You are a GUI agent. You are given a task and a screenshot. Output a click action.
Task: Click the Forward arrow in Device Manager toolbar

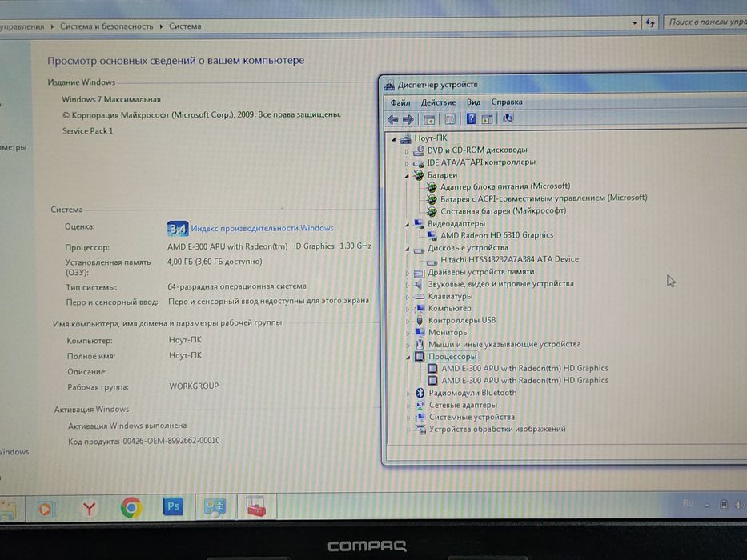tap(408, 119)
